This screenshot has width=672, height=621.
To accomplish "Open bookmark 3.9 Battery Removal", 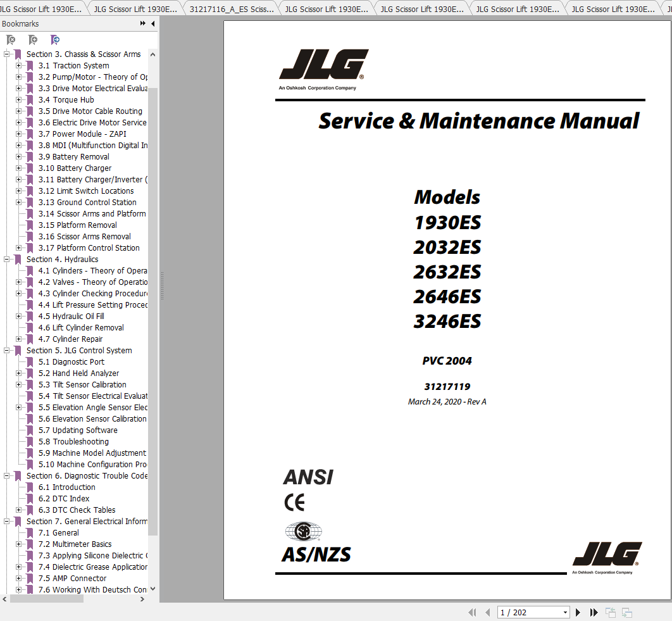I will pos(73,157).
